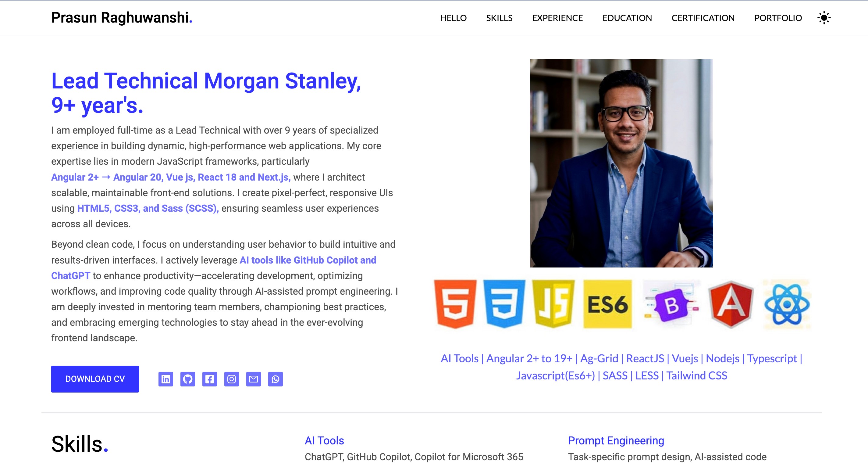
Task: Click the email envelope icon
Action: [253, 379]
